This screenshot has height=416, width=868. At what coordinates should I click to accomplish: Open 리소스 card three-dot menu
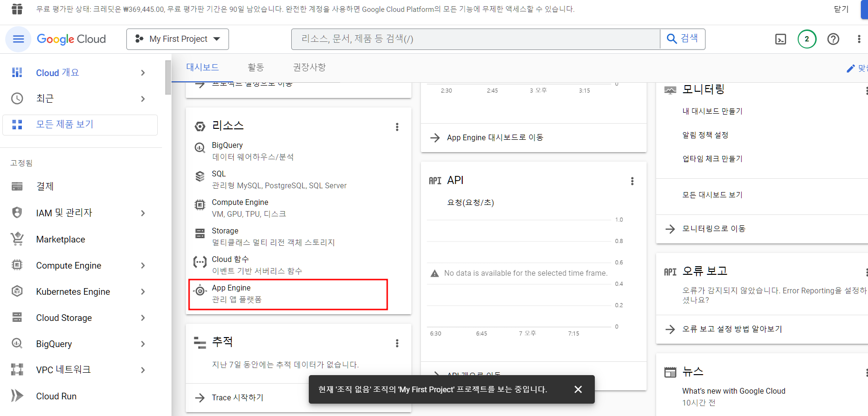[397, 127]
